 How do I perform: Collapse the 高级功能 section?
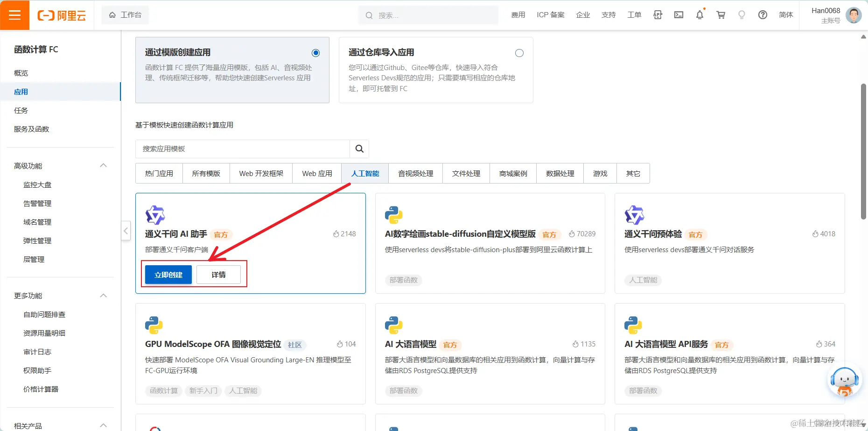click(x=103, y=165)
